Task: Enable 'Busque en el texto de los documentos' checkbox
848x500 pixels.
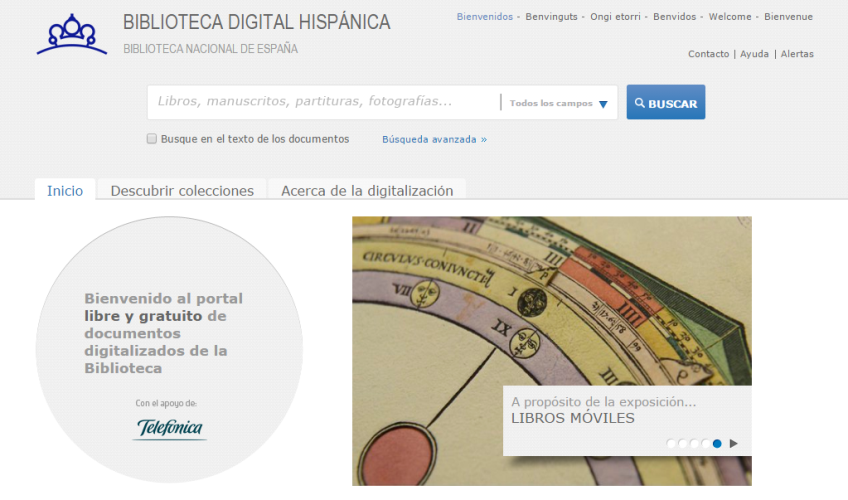Action: (x=152, y=139)
